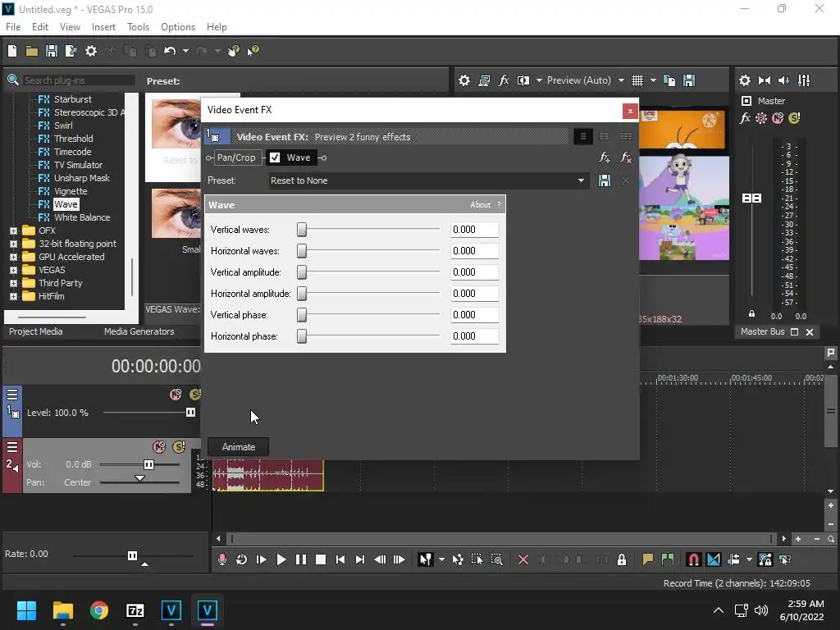Click Plug-In Chain add fx icon
The image size is (840, 630).
coord(605,157)
